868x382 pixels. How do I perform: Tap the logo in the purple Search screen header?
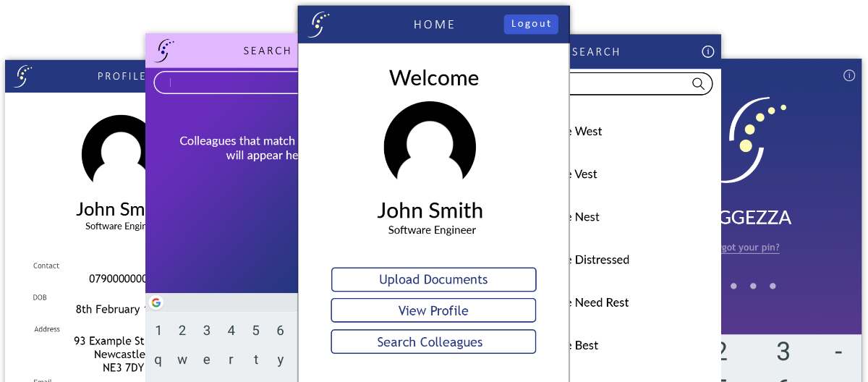(x=166, y=51)
